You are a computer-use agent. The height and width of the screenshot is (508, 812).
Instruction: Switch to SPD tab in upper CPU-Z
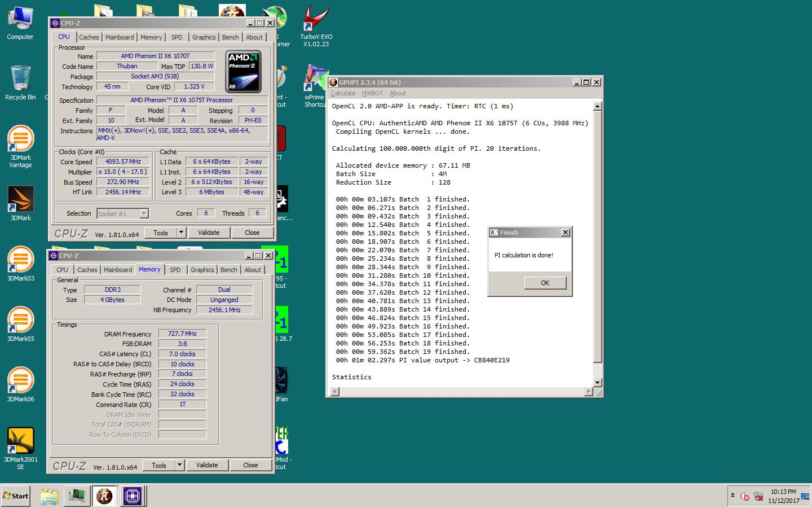pos(177,37)
